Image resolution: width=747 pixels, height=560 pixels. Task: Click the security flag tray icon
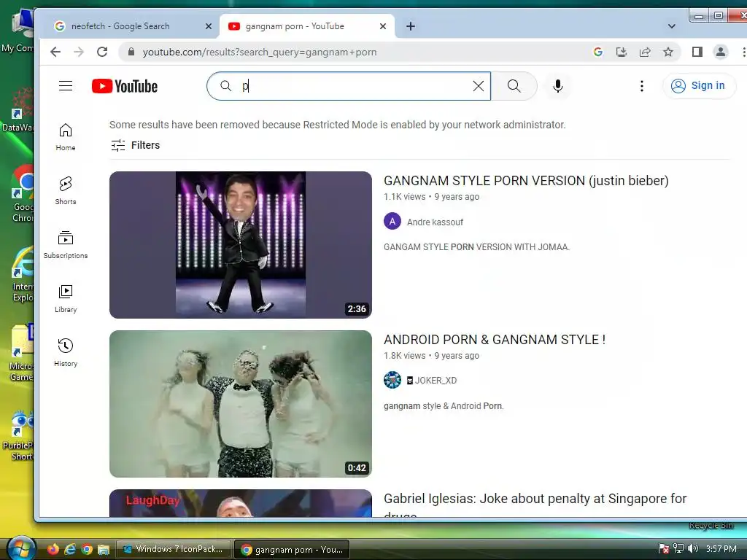pyautogui.click(x=663, y=548)
